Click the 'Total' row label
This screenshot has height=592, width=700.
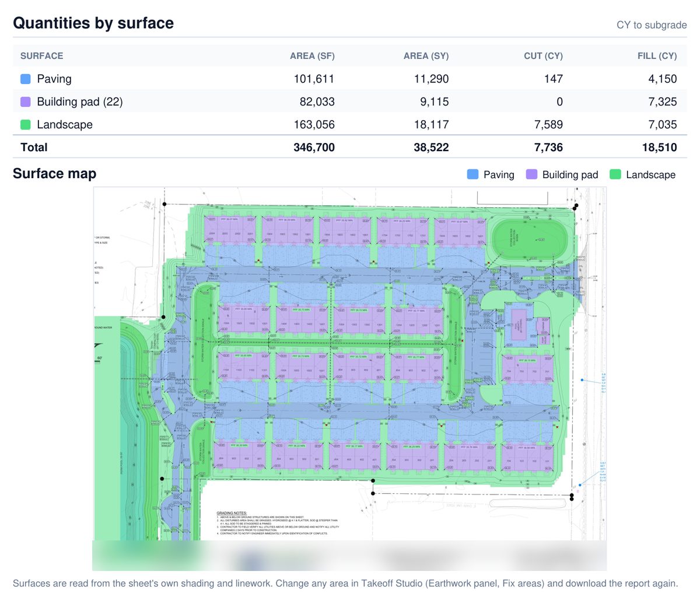click(x=34, y=147)
